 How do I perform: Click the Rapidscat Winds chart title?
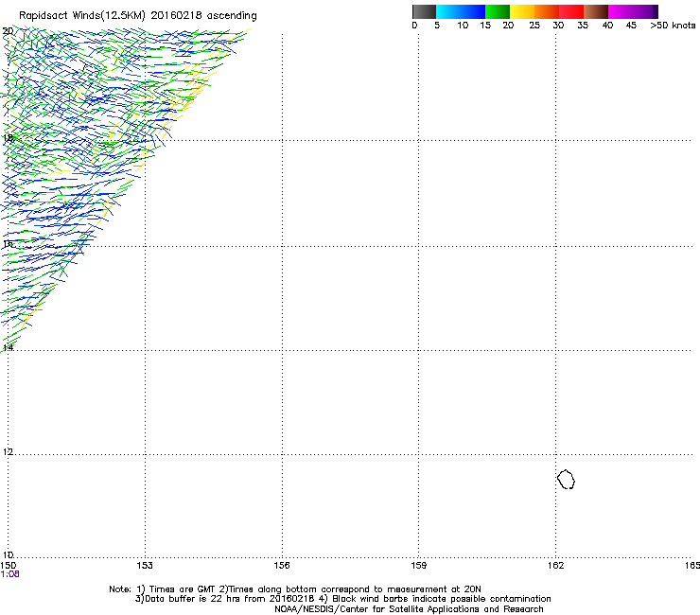(138, 16)
